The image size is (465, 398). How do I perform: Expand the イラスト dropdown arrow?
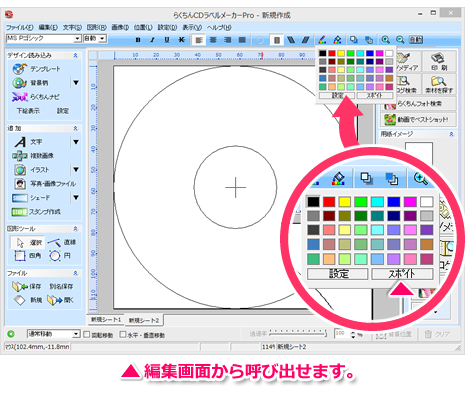(x=76, y=170)
